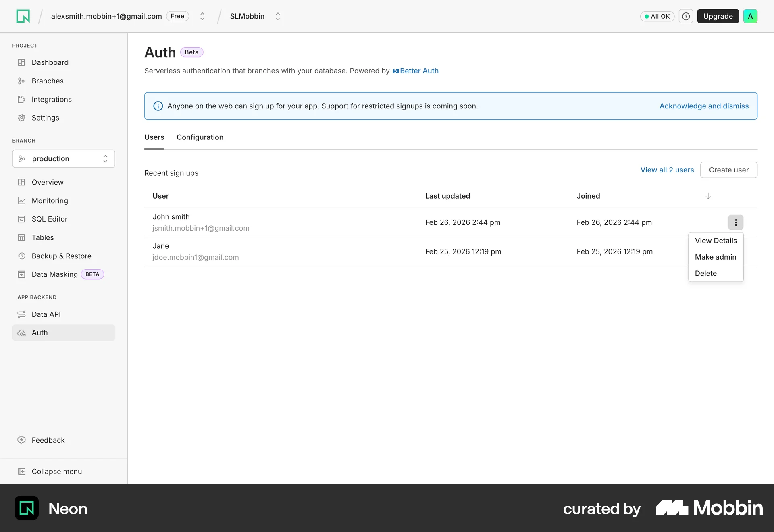
Task: Click jsmith.mobbin+1@gmail.com email
Action: [201, 228]
